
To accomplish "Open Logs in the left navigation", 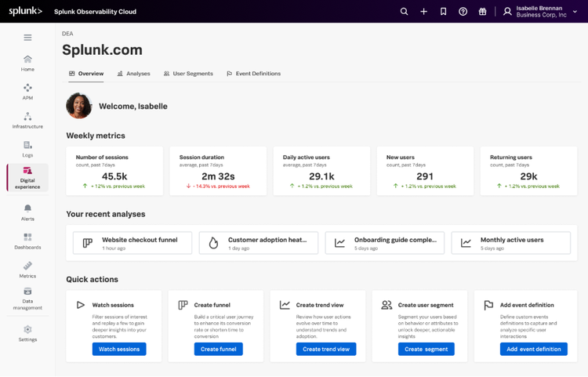I will click(x=27, y=149).
